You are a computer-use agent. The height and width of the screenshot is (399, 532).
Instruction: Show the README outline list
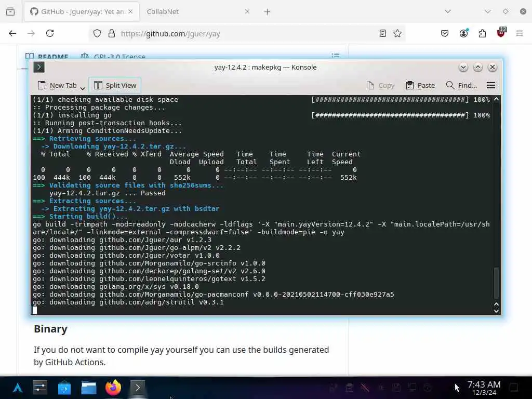(336, 55)
